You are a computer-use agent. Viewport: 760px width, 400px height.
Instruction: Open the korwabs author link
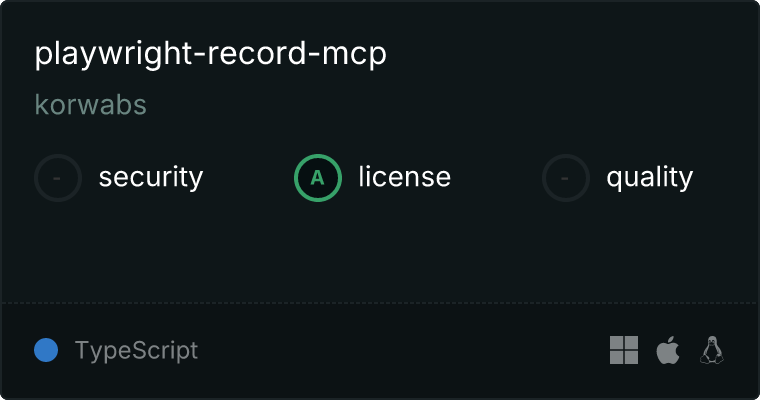click(91, 105)
